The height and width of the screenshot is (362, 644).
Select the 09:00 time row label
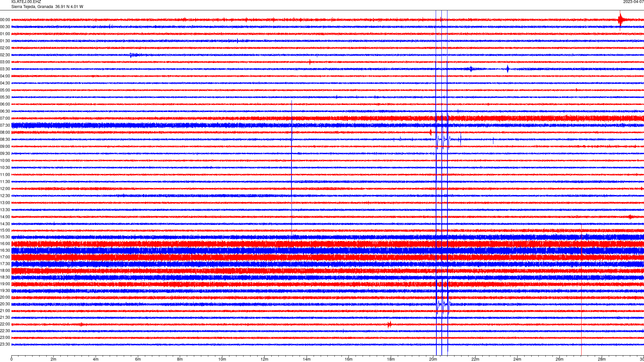pos(5,146)
